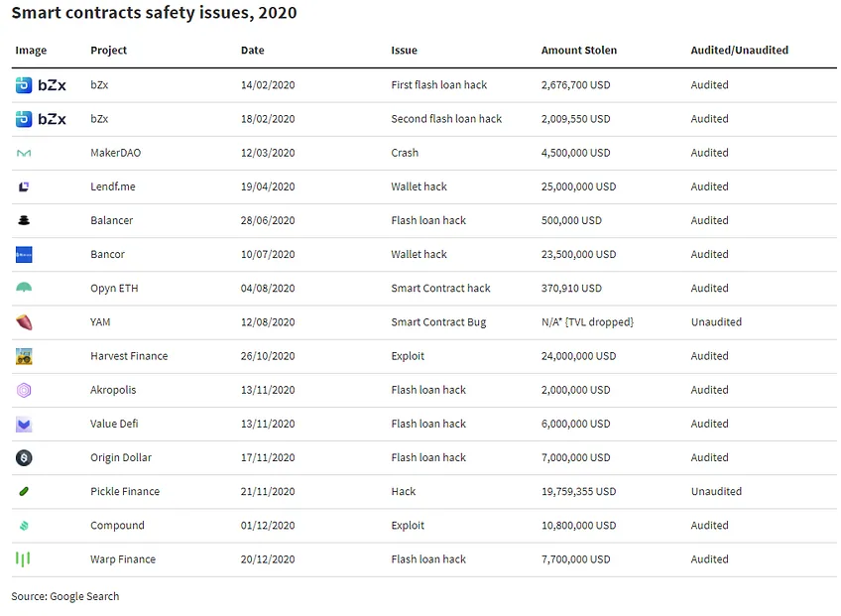Click the bZx logo in the first row
Screen dimensions: 841x616
pos(41,84)
